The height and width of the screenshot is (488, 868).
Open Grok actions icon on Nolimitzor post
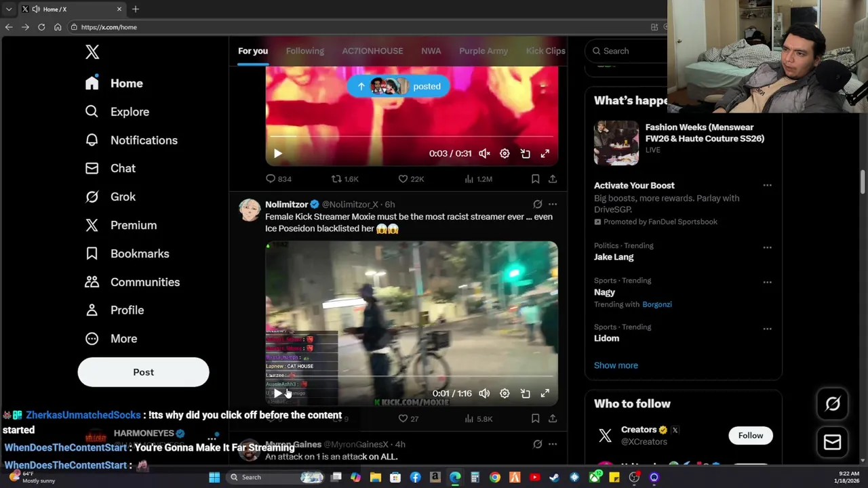point(537,204)
